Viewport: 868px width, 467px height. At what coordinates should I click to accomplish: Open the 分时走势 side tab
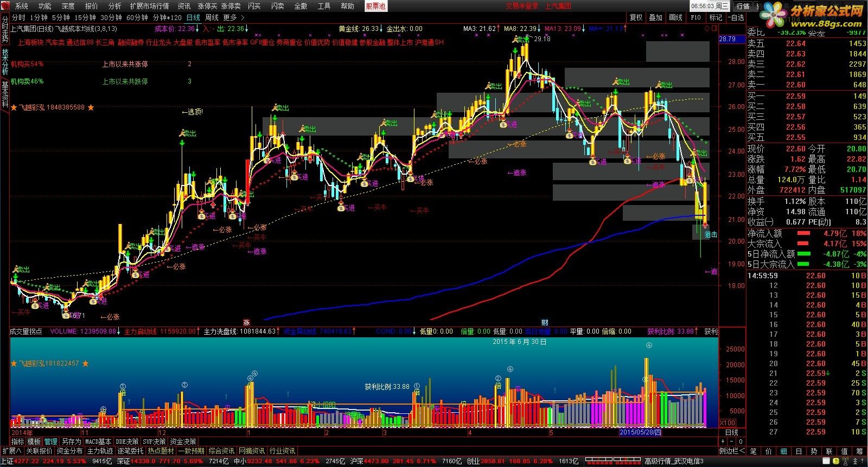(5, 28)
